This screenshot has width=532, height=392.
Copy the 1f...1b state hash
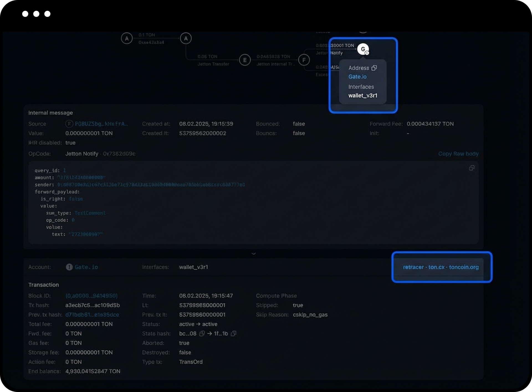point(234,334)
